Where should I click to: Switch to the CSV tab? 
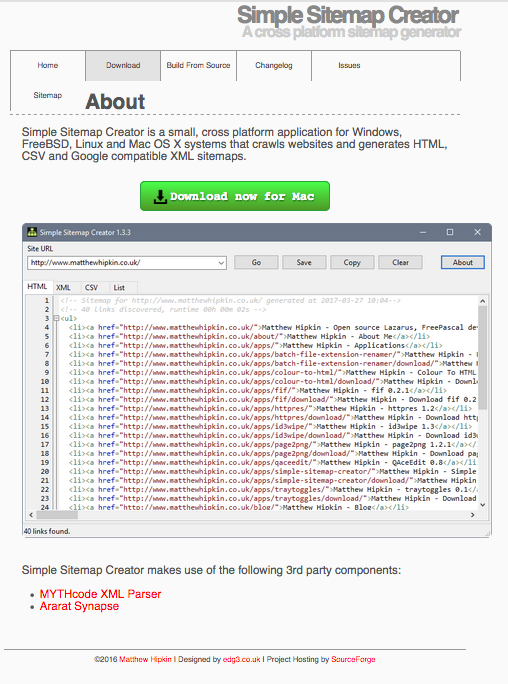(x=91, y=287)
